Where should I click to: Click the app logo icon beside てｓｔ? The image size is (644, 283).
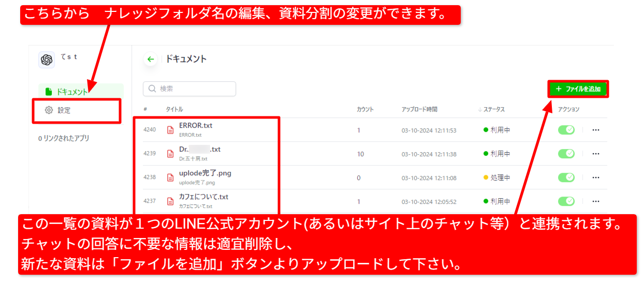[47, 60]
